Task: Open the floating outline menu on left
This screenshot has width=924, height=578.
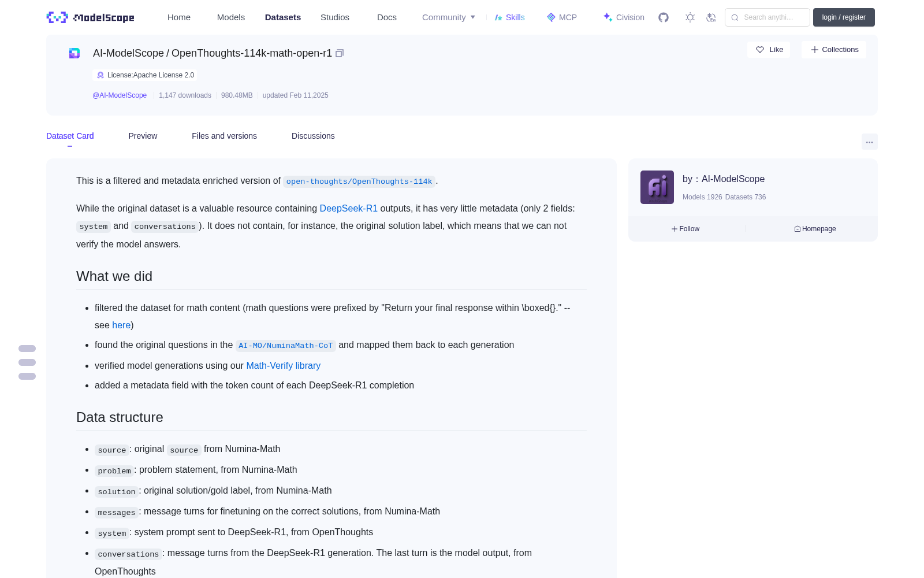Action: click(27, 362)
